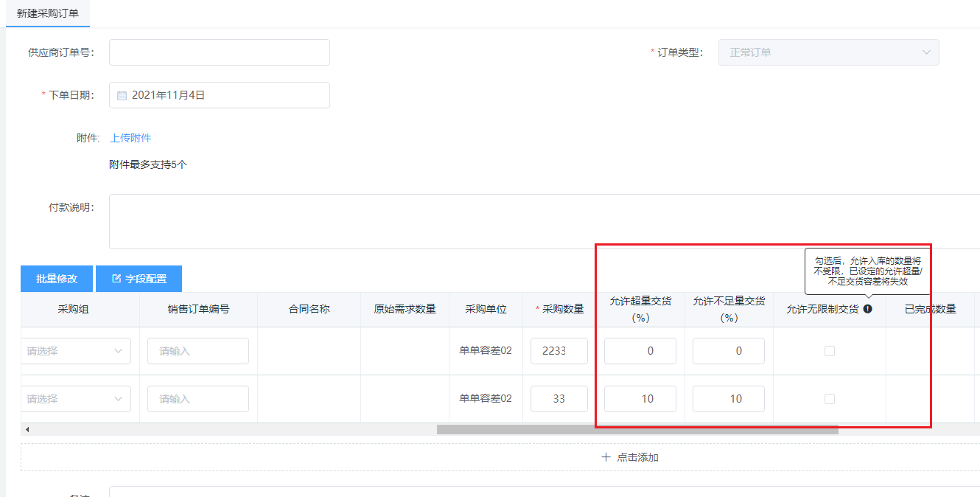Enable unlimited delivery checkbox in first row

(829, 351)
